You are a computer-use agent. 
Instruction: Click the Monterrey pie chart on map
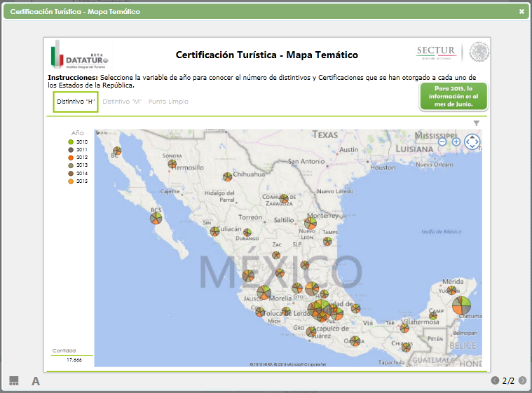[x=311, y=224]
